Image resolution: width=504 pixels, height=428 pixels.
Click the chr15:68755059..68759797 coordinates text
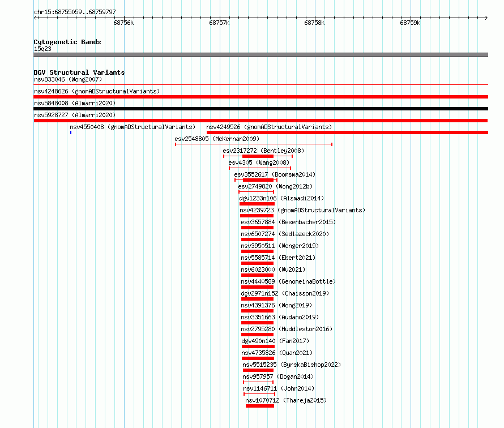pyautogui.click(x=75, y=12)
